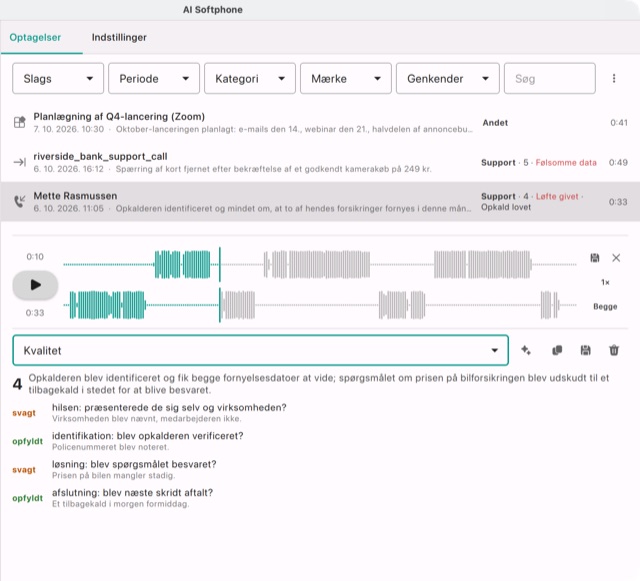
Task: Select the Optagelser tab
Action: (x=35, y=37)
